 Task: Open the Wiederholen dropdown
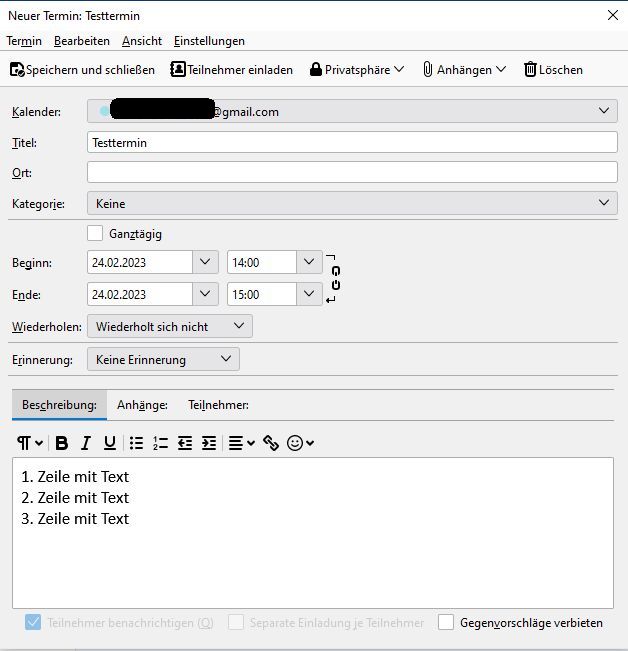169,326
